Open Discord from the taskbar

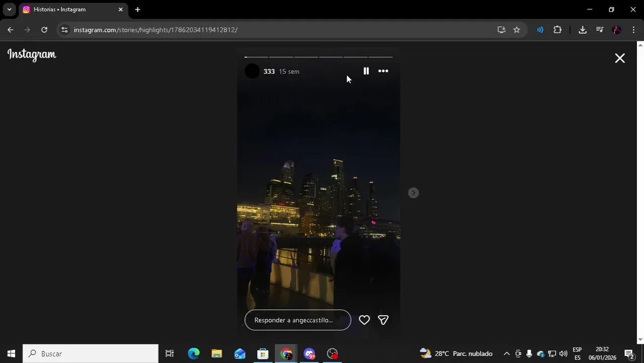coord(309,354)
